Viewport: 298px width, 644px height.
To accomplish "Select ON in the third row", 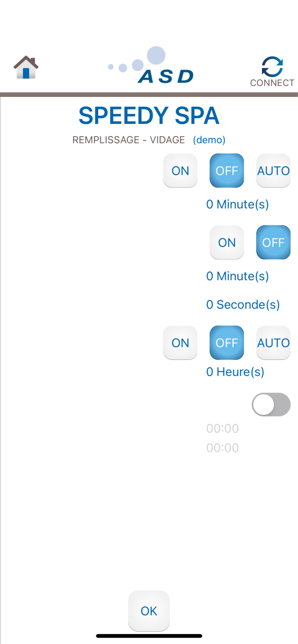I will 180,343.
